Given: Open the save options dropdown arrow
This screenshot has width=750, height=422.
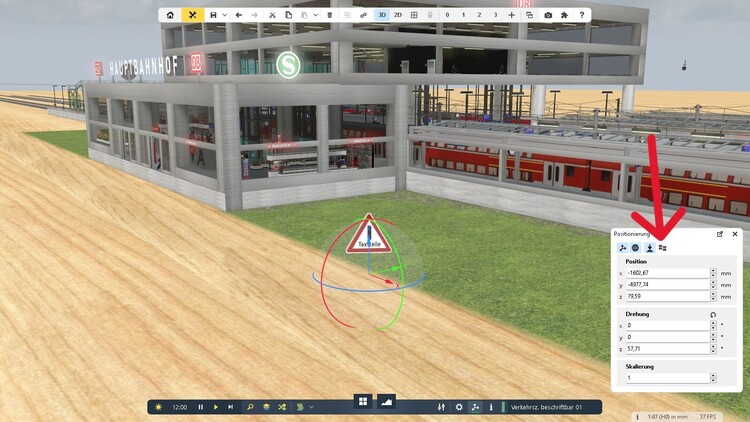Looking at the screenshot, I should (224, 15).
